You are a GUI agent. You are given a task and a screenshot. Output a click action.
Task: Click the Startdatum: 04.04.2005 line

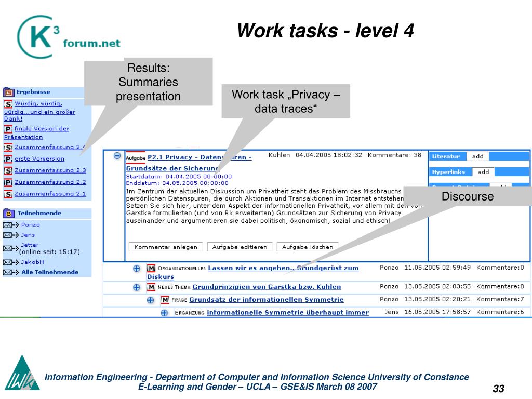point(179,177)
